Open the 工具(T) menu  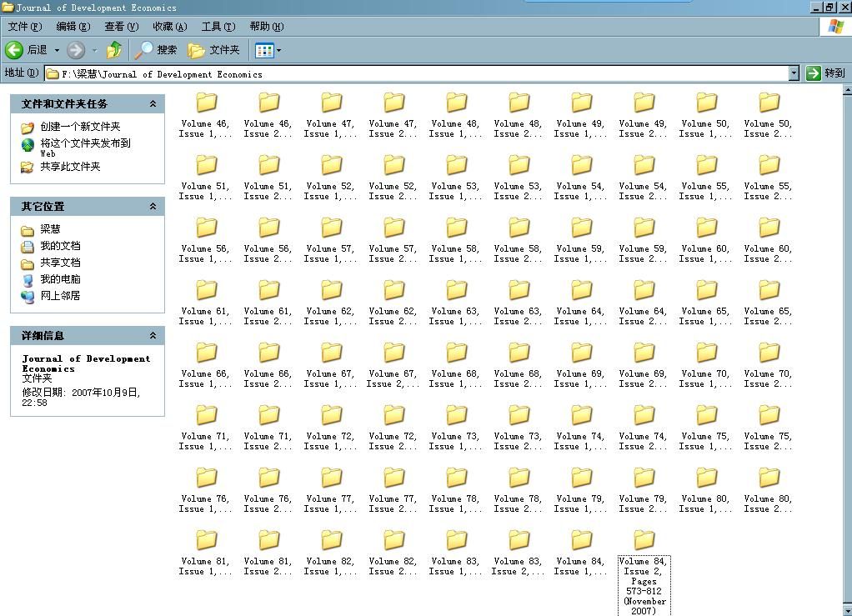[218, 27]
